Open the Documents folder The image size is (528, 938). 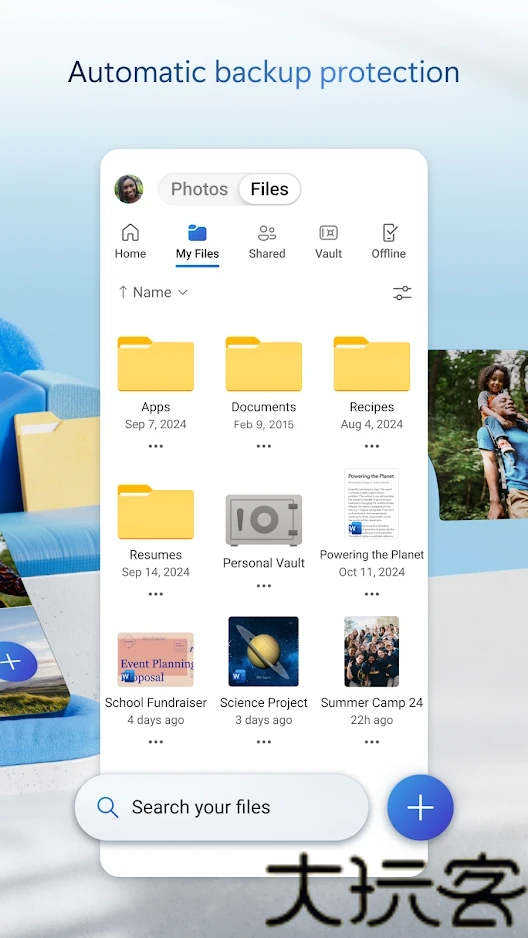pos(264,364)
